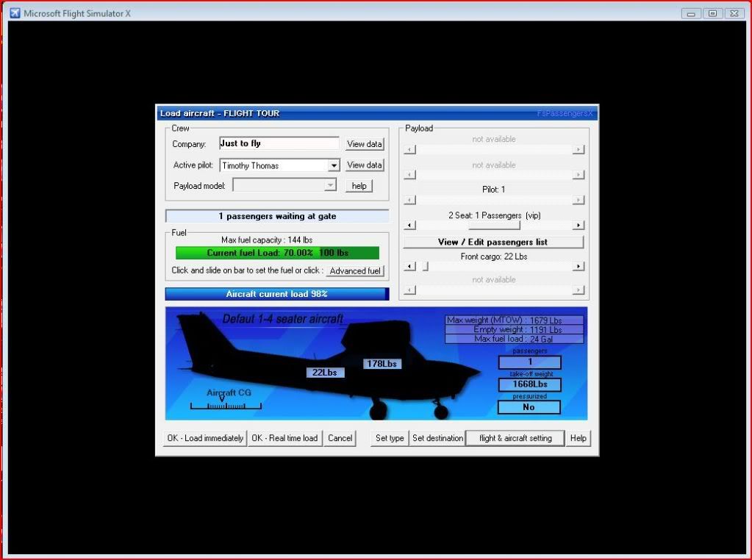Open flight & aircraft setting
The height and width of the screenshot is (560, 752).
tap(515, 438)
